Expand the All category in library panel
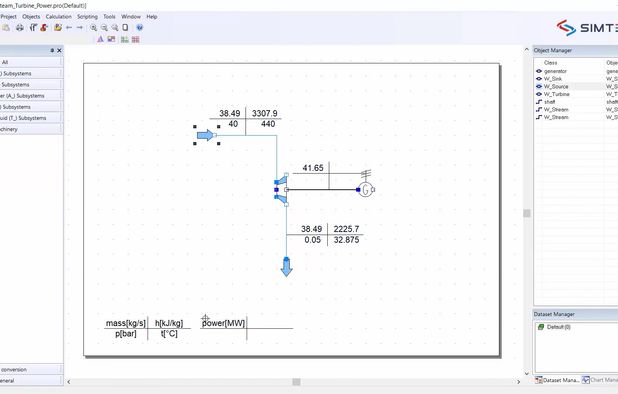Screen dimensions: 618x394 pyautogui.click(x=31, y=62)
